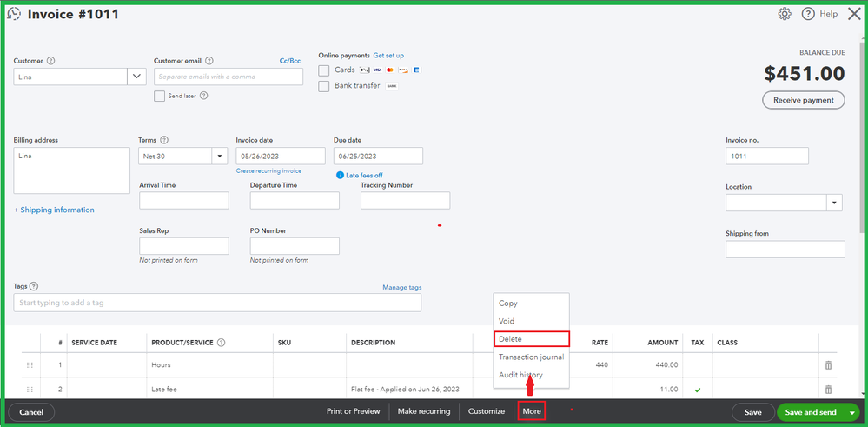
Task: Expand the Save and send arrow
Action: pyautogui.click(x=851, y=412)
